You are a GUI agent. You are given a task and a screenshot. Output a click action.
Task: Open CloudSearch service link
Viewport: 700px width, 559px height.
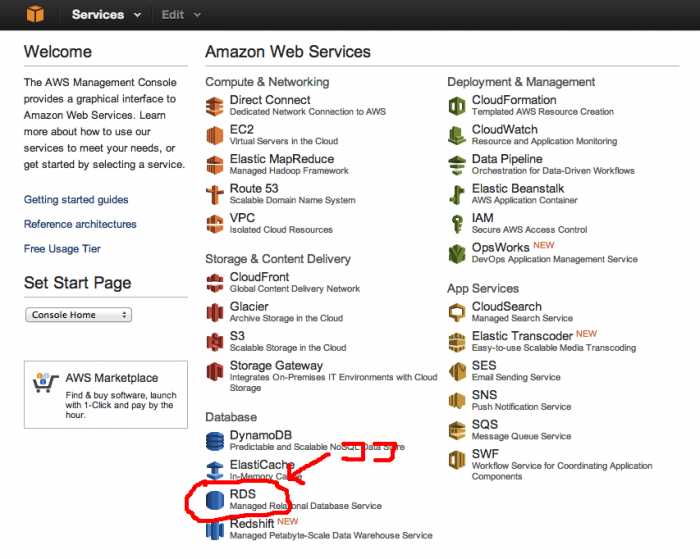pos(507,306)
